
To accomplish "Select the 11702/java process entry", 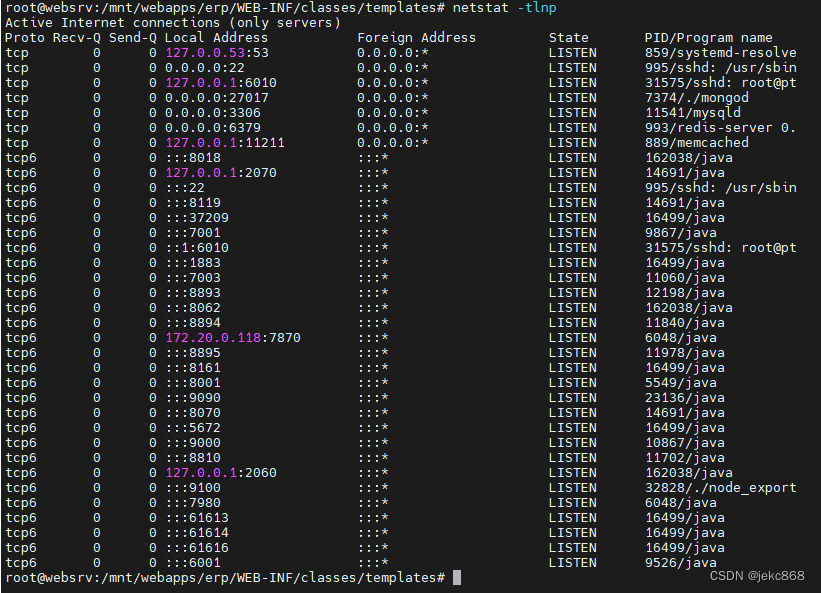I will (684, 458).
